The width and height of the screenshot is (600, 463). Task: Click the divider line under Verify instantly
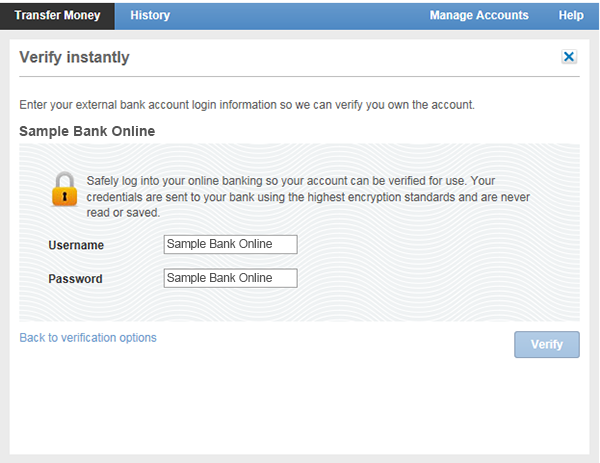[300, 77]
